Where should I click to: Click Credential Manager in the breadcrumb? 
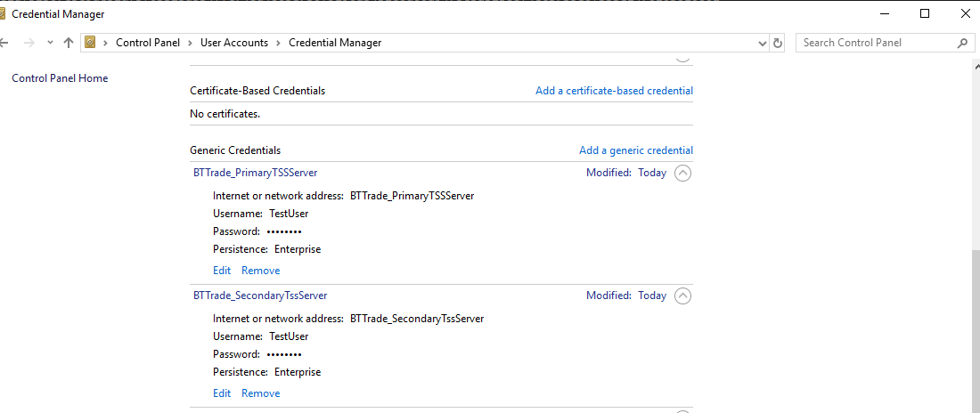tap(335, 43)
